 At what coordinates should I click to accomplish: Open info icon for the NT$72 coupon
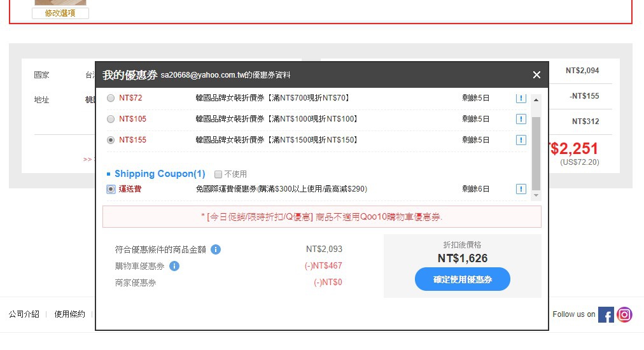click(521, 98)
